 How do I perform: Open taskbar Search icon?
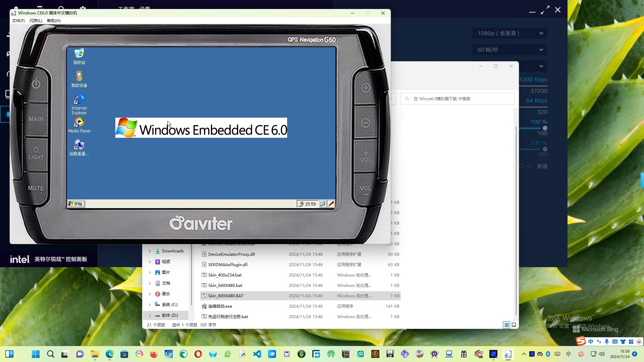50,354
